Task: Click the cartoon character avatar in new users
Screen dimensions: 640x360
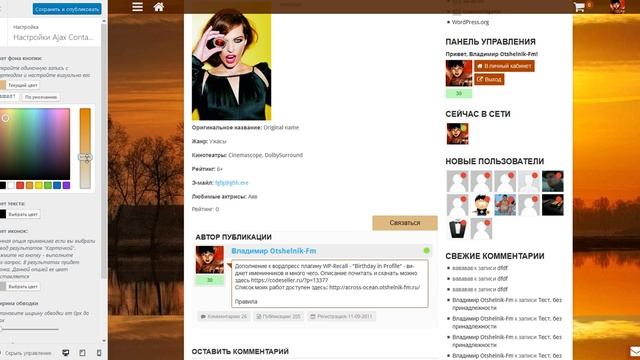Action: [x=481, y=205]
